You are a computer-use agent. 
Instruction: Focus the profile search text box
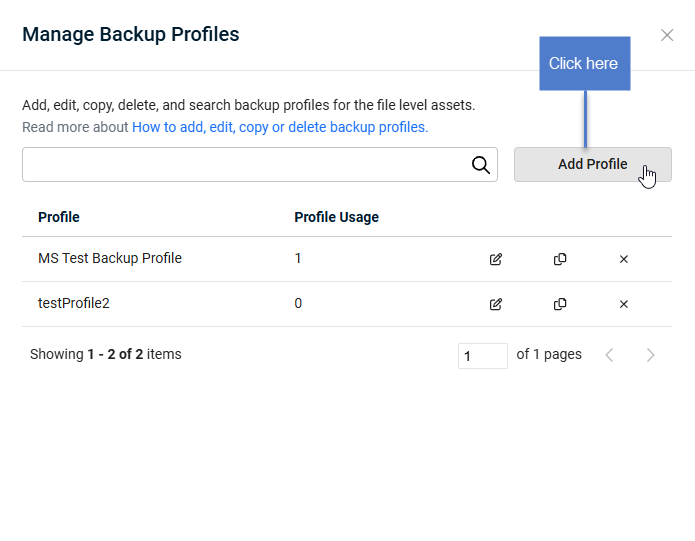click(260, 164)
